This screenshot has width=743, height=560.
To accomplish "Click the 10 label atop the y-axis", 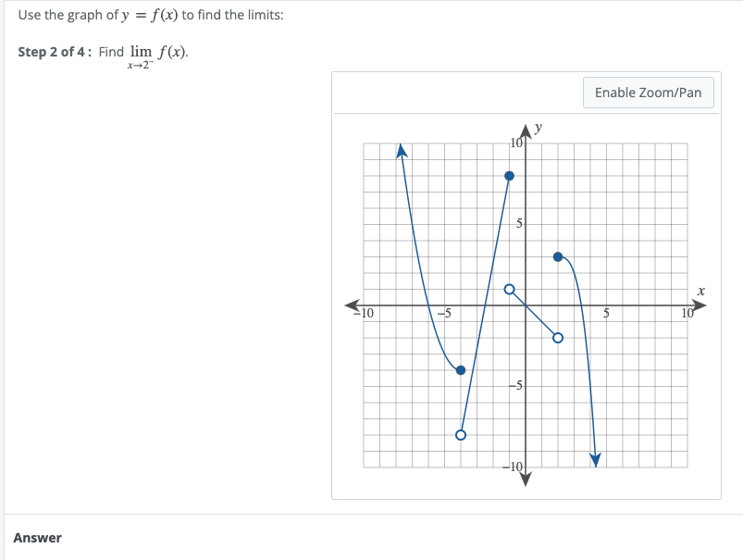I will tap(517, 142).
